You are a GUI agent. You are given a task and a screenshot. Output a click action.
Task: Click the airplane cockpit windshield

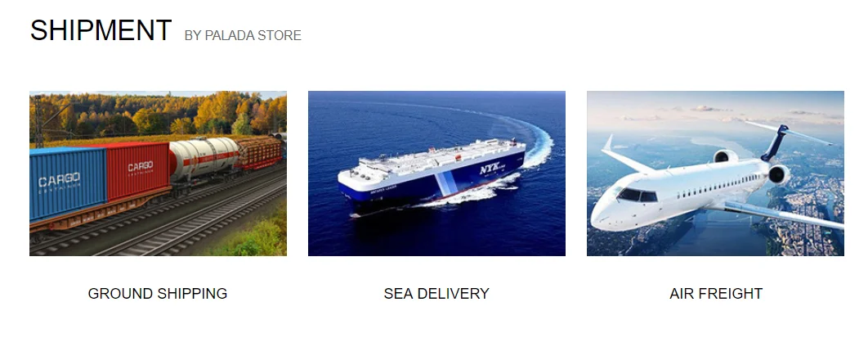[x=638, y=195]
